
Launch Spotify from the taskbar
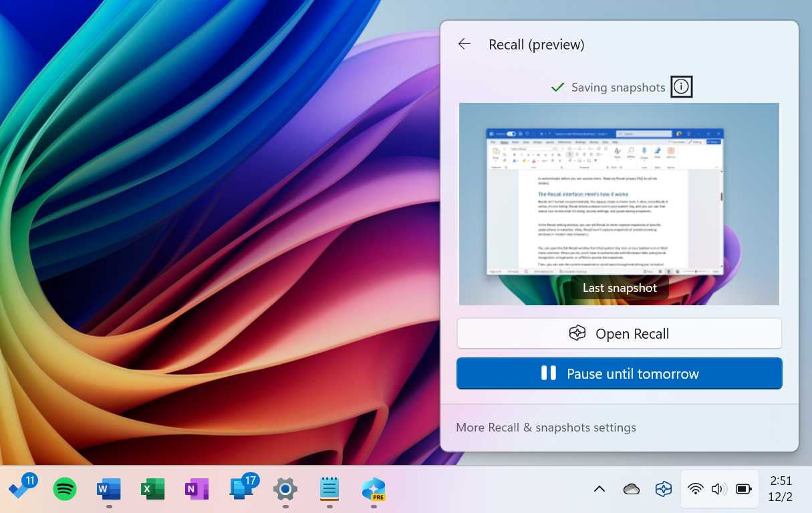point(65,488)
